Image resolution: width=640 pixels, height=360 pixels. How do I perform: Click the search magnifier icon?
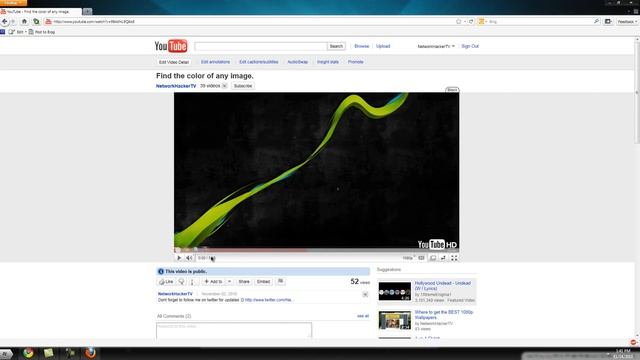click(x=596, y=21)
